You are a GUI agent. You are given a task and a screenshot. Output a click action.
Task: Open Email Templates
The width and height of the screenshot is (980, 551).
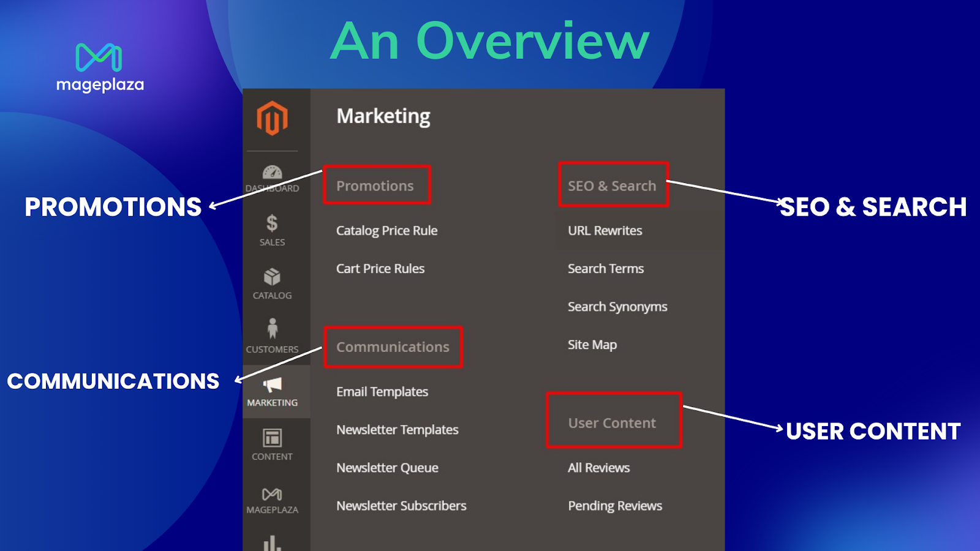point(382,392)
